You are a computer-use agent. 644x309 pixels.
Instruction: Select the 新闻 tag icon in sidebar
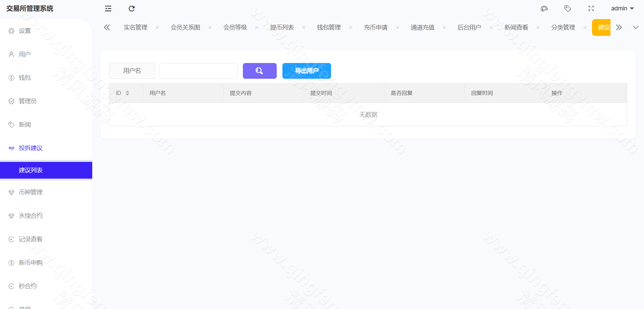click(x=11, y=124)
